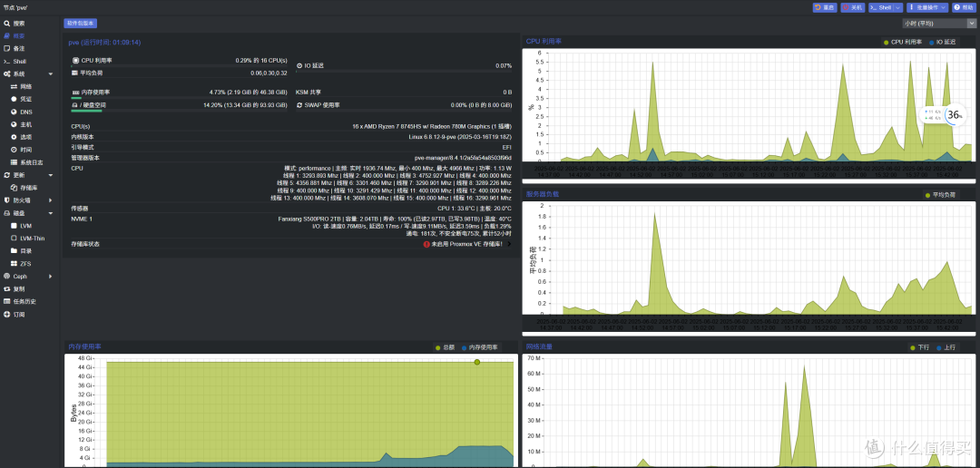Toggle the 平均负荷 legend series

[940, 195]
